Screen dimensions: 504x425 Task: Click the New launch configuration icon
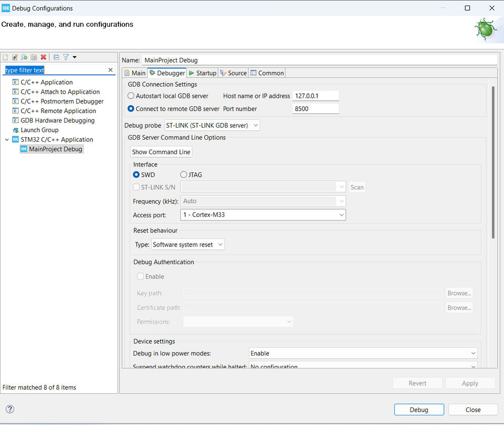coord(6,57)
